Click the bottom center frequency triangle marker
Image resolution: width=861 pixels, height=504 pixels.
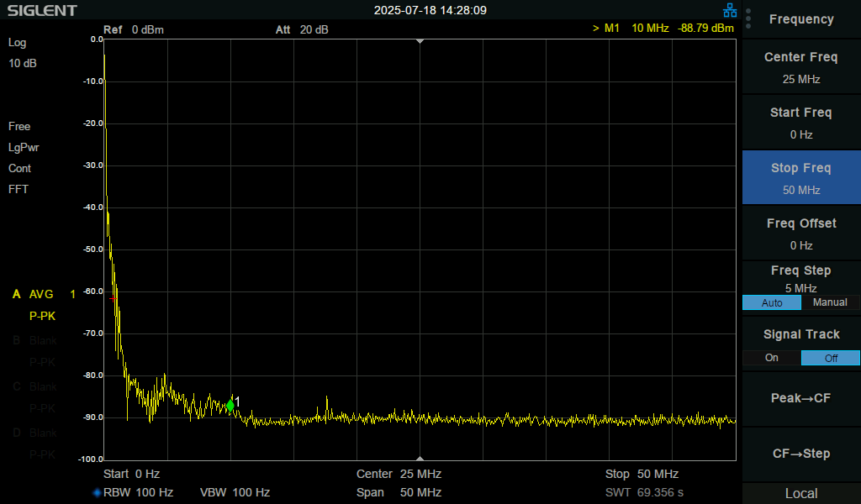420,458
